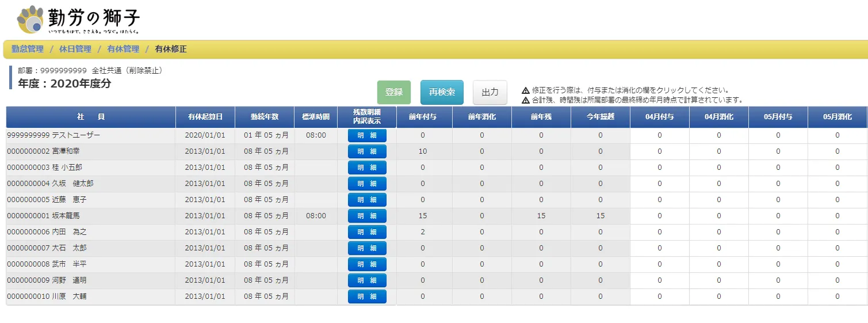The height and width of the screenshot is (323, 868).
Task: Select 04月消化 cell for 坂本龍馬
Action: click(718, 216)
